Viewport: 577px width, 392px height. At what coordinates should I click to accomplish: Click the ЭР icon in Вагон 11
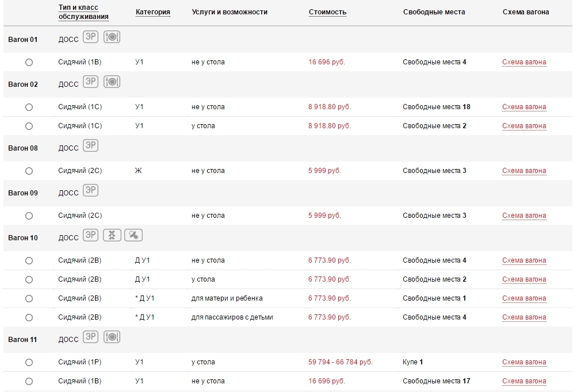pos(90,337)
